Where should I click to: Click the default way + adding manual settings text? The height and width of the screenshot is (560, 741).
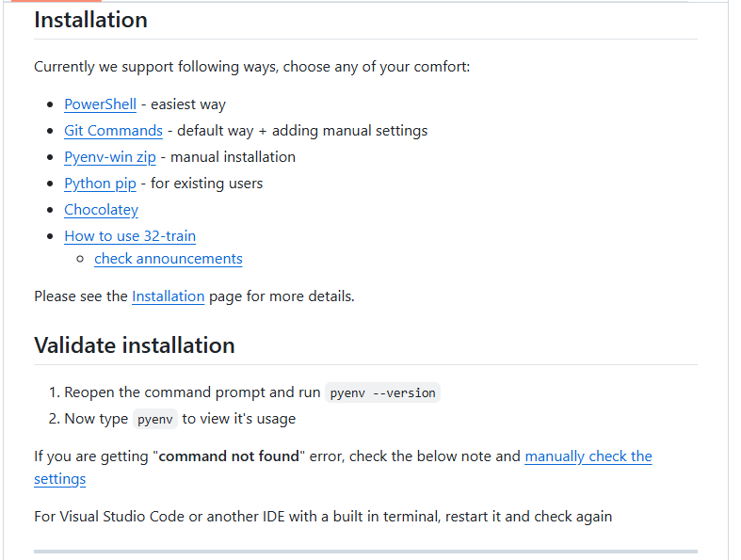coord(302,131)
